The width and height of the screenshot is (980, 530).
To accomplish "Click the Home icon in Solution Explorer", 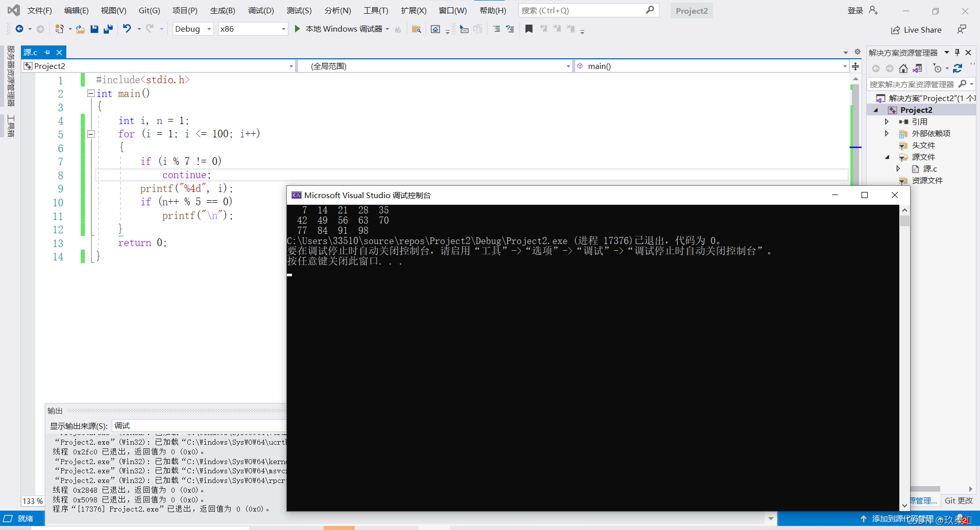I will (x=903, y=68).
